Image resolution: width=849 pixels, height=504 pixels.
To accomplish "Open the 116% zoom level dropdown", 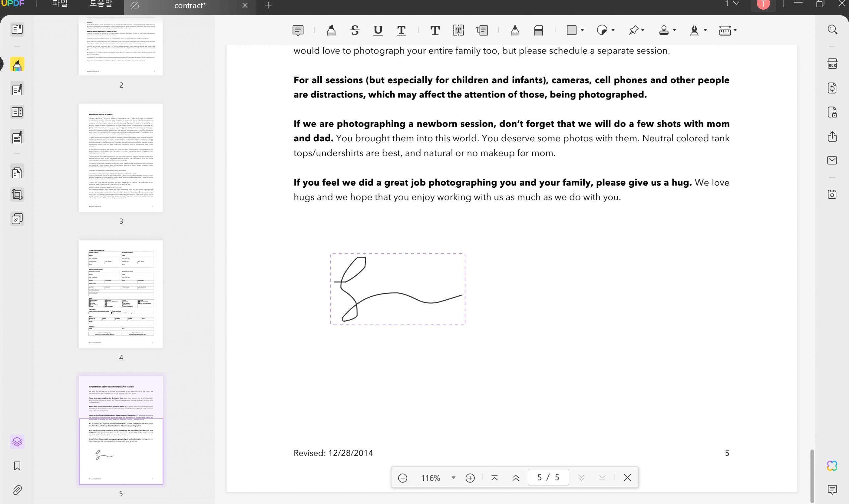I will click(x=453, y=478).
